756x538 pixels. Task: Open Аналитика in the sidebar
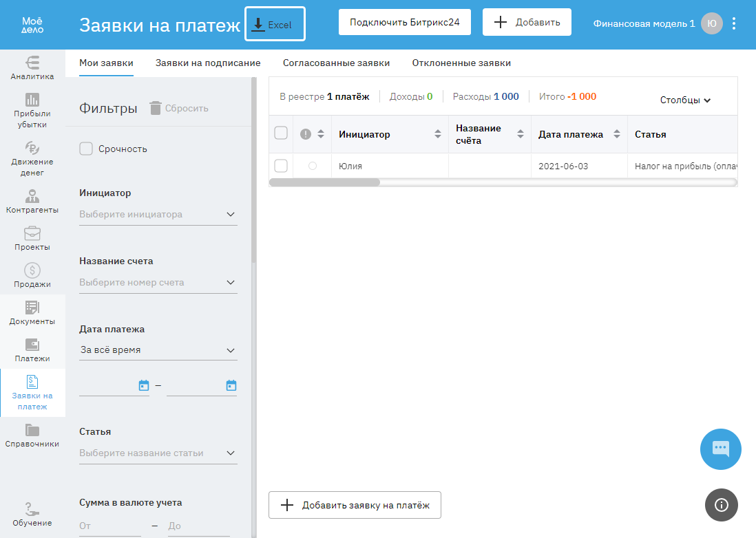[x=32, y=67]
